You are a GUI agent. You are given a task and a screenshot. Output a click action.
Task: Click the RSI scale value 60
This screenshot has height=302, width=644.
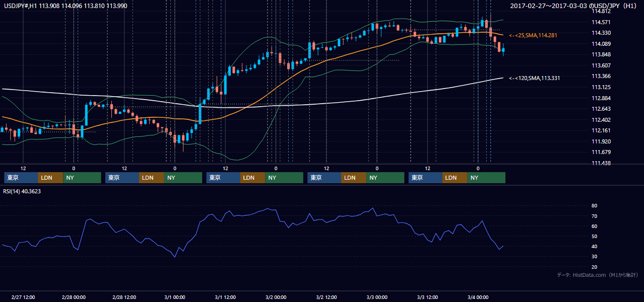[594, 226]
